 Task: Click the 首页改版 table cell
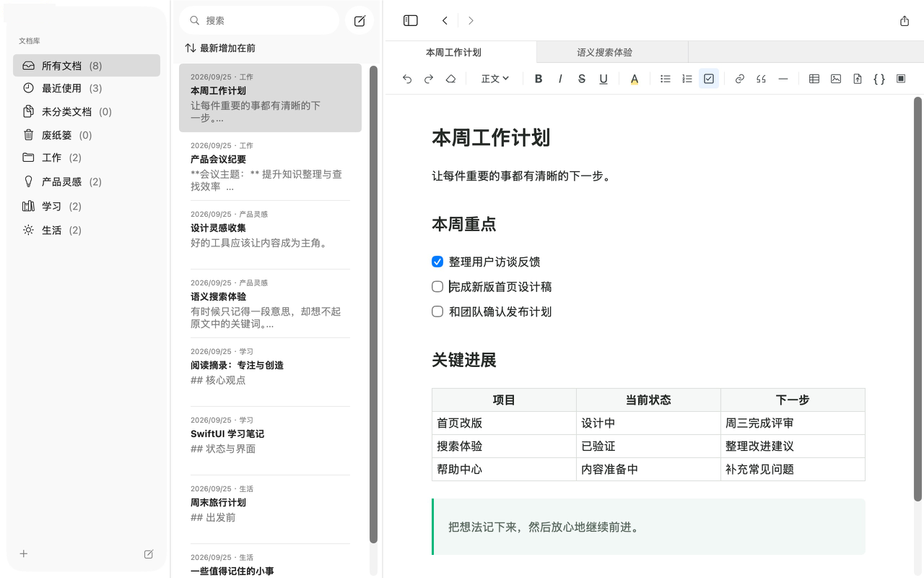[504, 423]
